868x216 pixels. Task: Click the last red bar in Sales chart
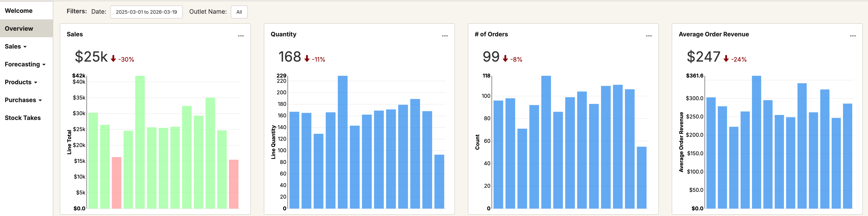[233, 184]
